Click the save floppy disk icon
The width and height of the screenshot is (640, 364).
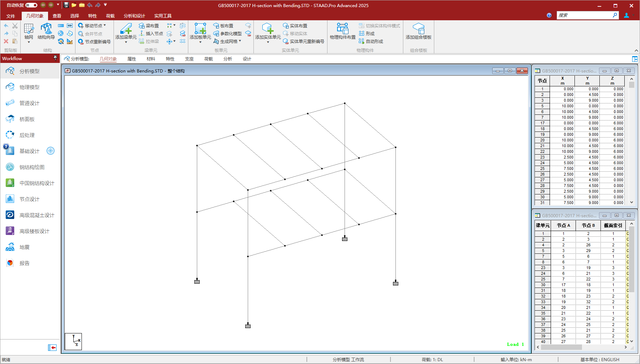point(66,5)
